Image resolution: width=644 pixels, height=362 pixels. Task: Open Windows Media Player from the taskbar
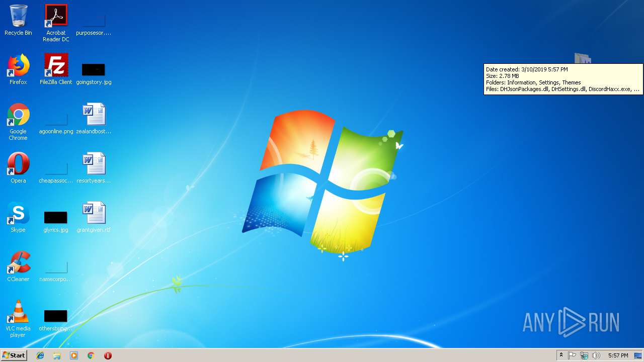tap(74, 355)
